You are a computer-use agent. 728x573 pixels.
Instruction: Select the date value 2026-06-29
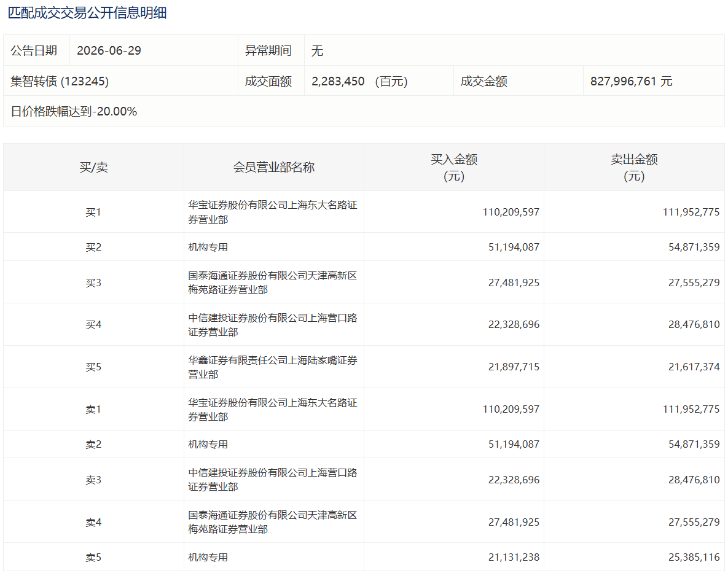(x=109, y=50)
